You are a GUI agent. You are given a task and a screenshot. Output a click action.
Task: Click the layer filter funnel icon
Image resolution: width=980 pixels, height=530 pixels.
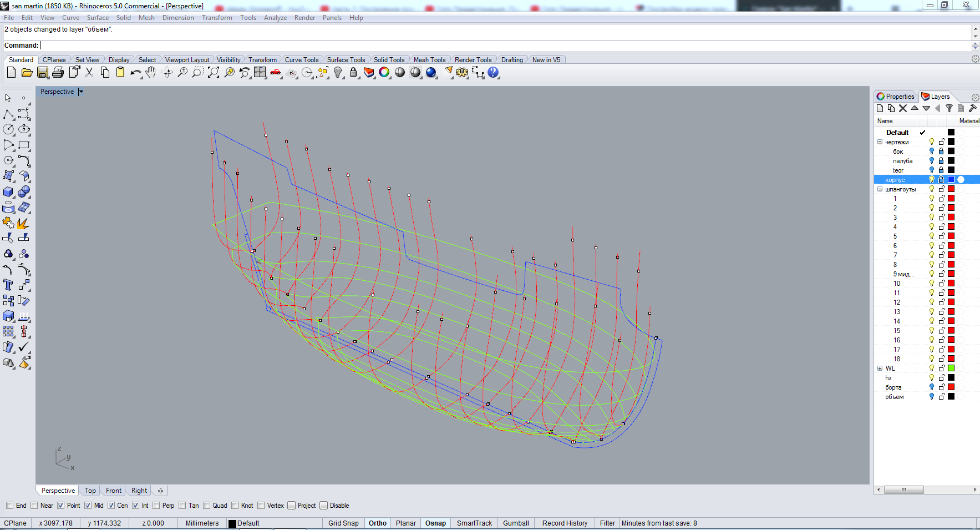point(949,109)
